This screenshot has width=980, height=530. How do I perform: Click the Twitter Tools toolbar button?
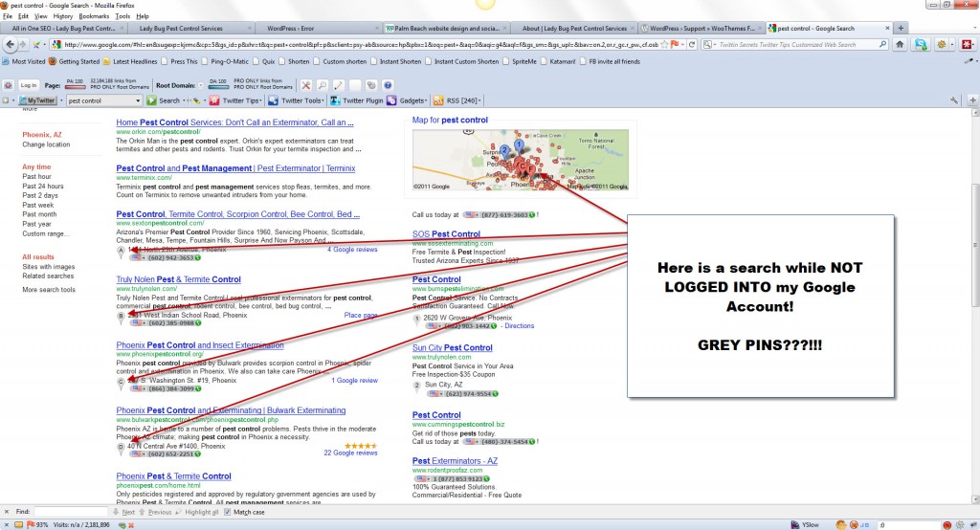297,100
